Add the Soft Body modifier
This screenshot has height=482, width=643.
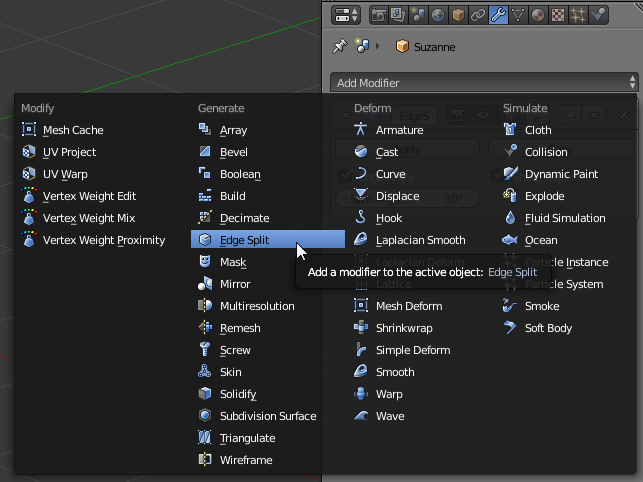pyautogui.click(x=566, y=328)
